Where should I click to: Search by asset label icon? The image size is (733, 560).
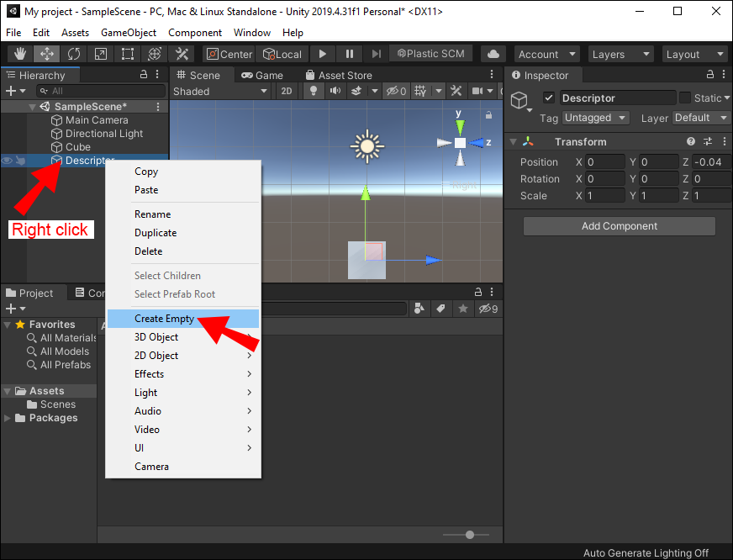click(x=440, y=309)
